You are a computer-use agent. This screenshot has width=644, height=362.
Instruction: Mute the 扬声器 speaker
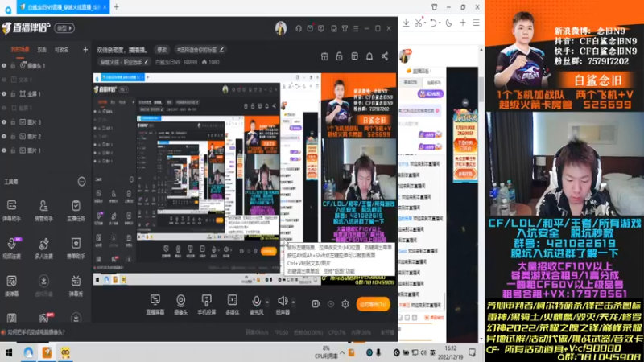click(x=283, y=305)
